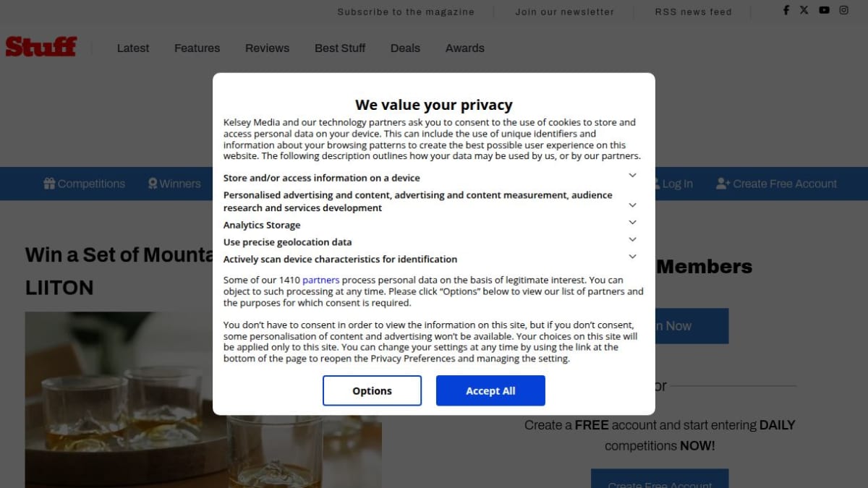The width and height of the screenshot is (868, 488).
Task: Expand the Analytics Storage section
Action: tap(632, 223)
